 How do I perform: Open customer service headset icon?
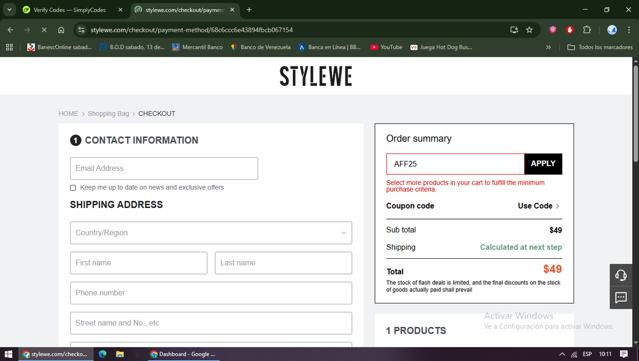coord(621,275)
